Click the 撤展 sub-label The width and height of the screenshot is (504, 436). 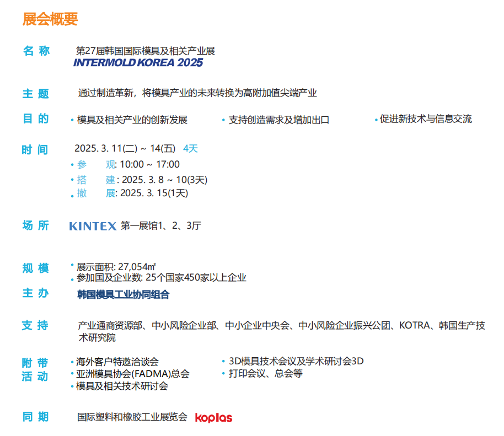click(x=96, y=193)
